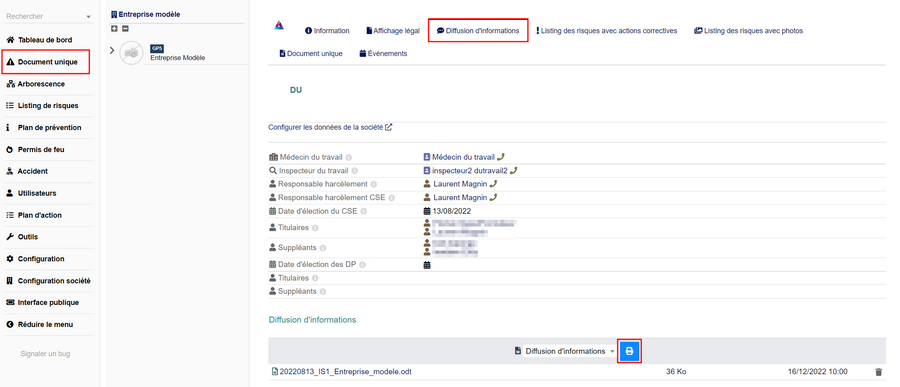The height and width of the screenshot is (387, 900).
Task: Expand all tree nodes with plus icon
Action: coord(114,29)
